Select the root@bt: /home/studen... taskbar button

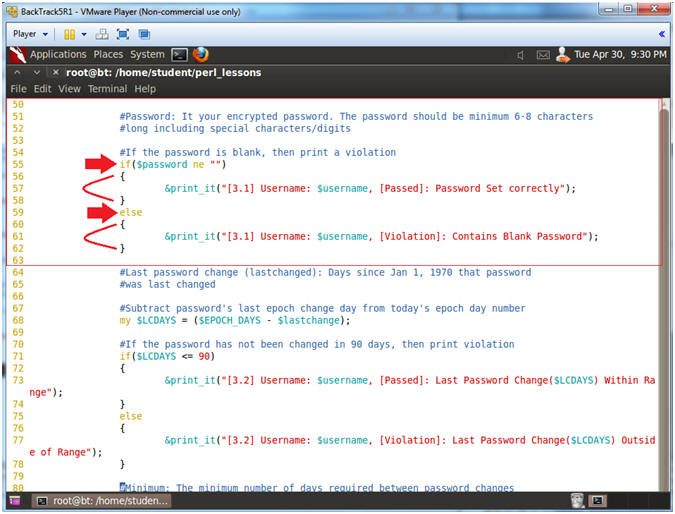tap(102, 501)
